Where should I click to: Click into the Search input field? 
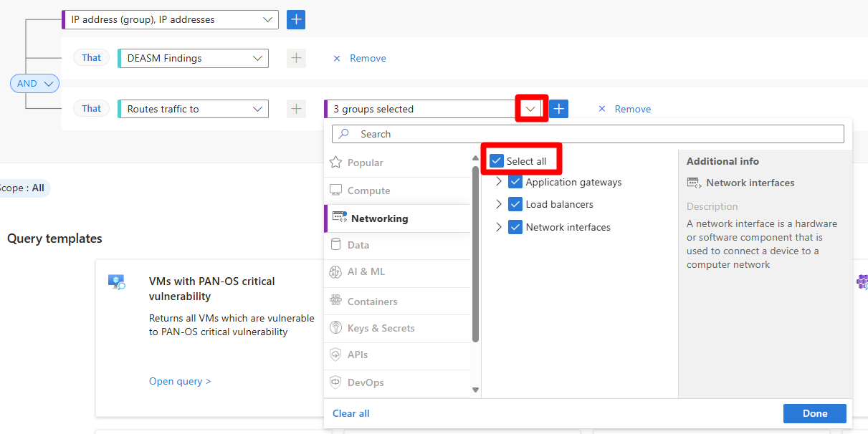coord(588,134)
